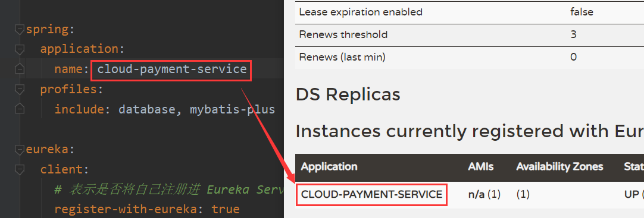
Task: Click the DS Replicas heading
Action: point(348,94)
